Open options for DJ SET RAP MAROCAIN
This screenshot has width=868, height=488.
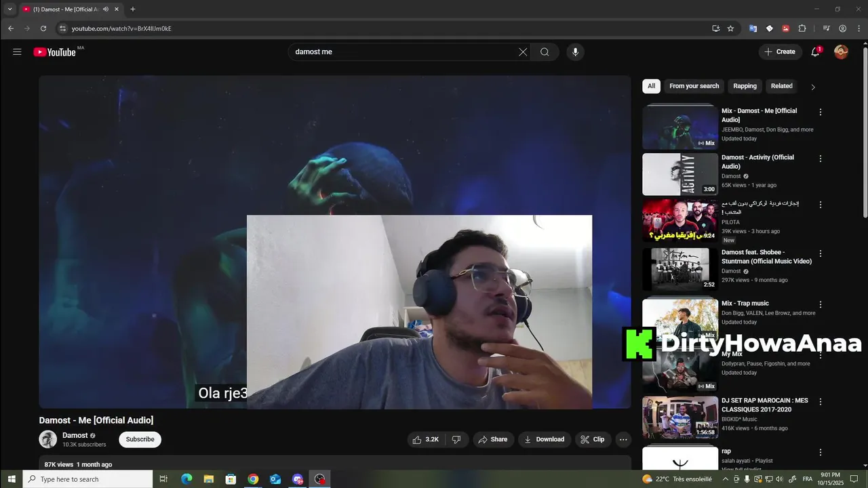[820, 402]
